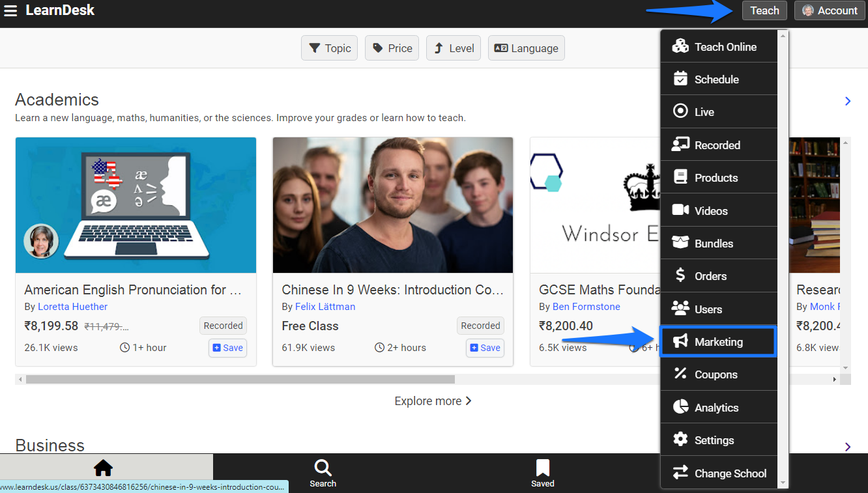Open the Account button
This screenshot has width=868, height=493.
830,10
